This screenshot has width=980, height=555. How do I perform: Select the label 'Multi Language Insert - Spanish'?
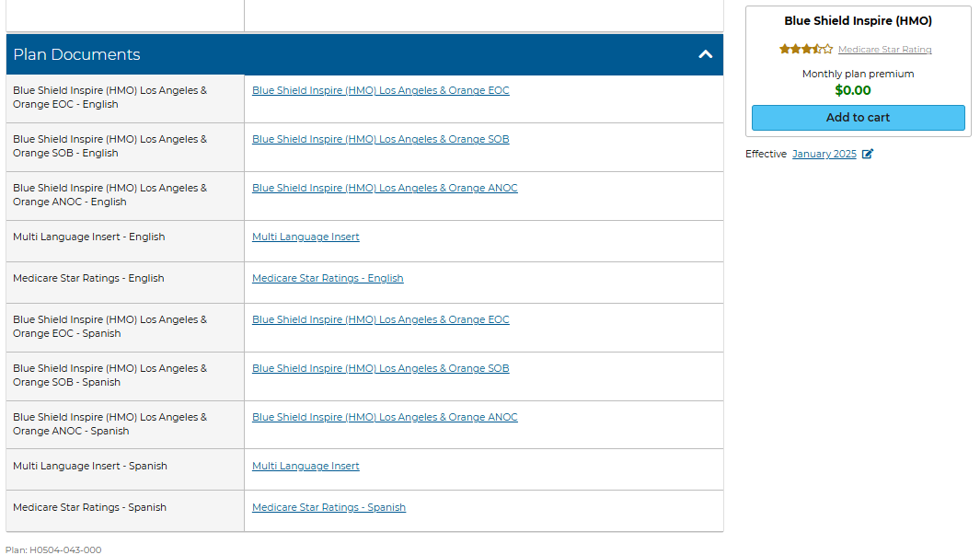click(90, 466)
